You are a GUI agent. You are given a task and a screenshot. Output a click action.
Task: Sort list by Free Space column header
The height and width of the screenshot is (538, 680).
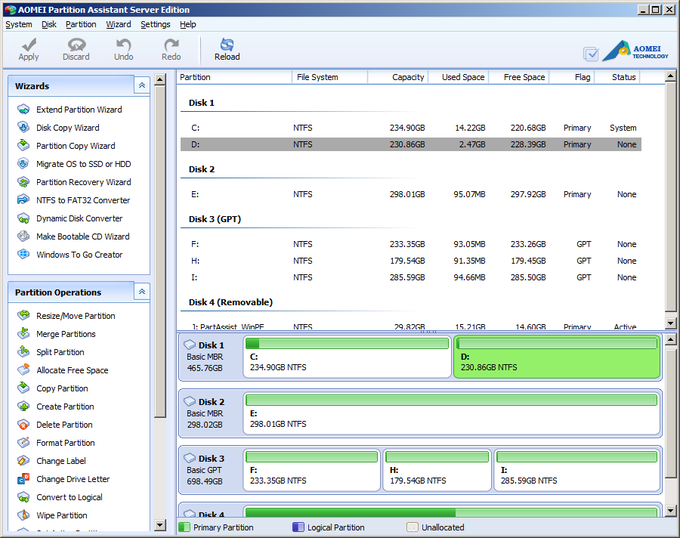coord(524,77)
